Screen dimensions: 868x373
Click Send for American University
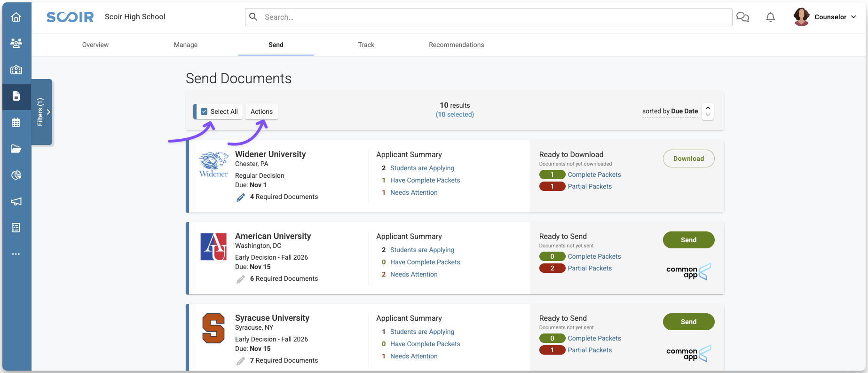click(x=689, y=240)
